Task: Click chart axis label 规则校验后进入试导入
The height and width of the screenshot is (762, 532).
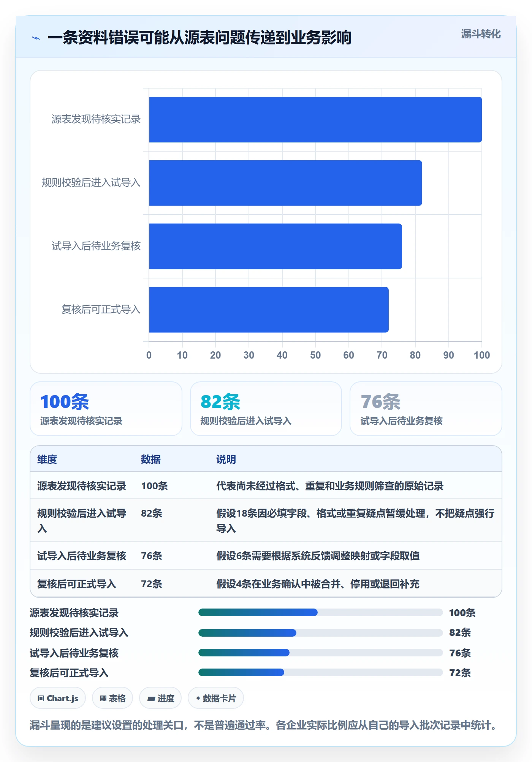Action: pyautogui.click(x=91, y=183)
